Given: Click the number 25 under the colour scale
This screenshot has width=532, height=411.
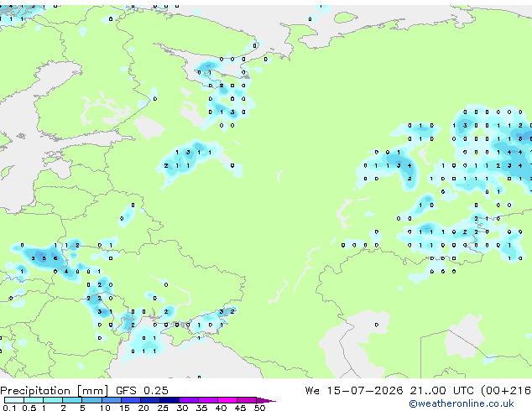Looking at the screenshot, I should 163,408.
